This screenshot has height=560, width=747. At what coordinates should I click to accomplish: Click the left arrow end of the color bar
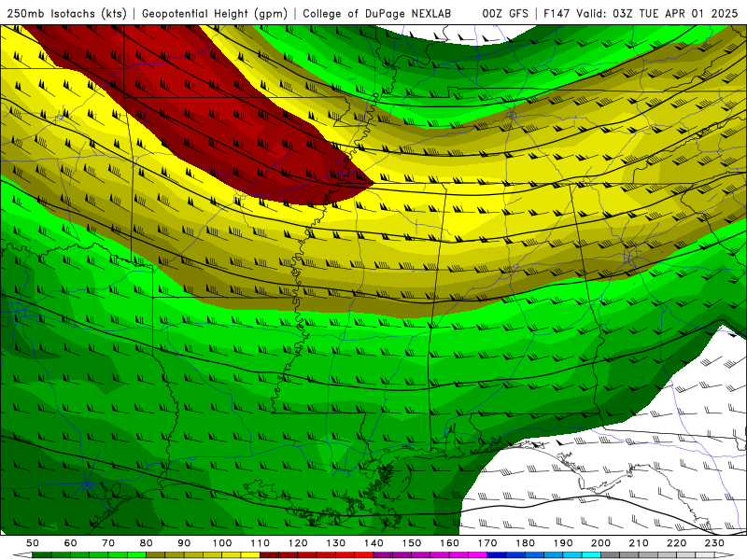click(22, 555)
